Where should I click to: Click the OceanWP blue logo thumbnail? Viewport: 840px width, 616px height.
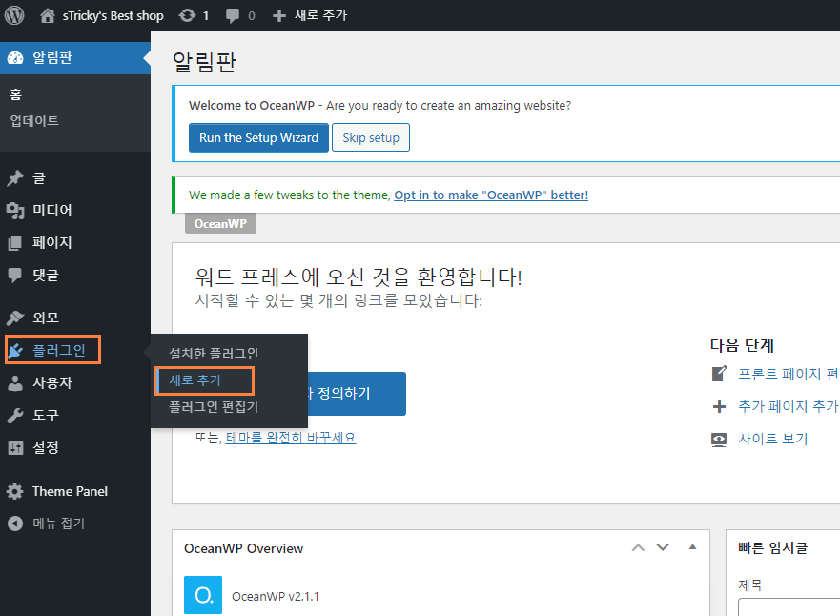coord(203,595)
